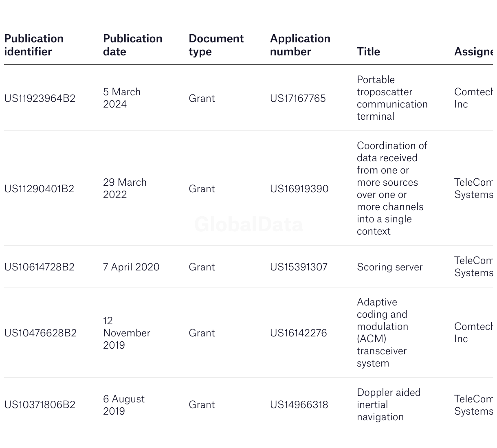Screen dimensions: 497x448
Task: Select application number US14966318
Action: click(299, 405)
